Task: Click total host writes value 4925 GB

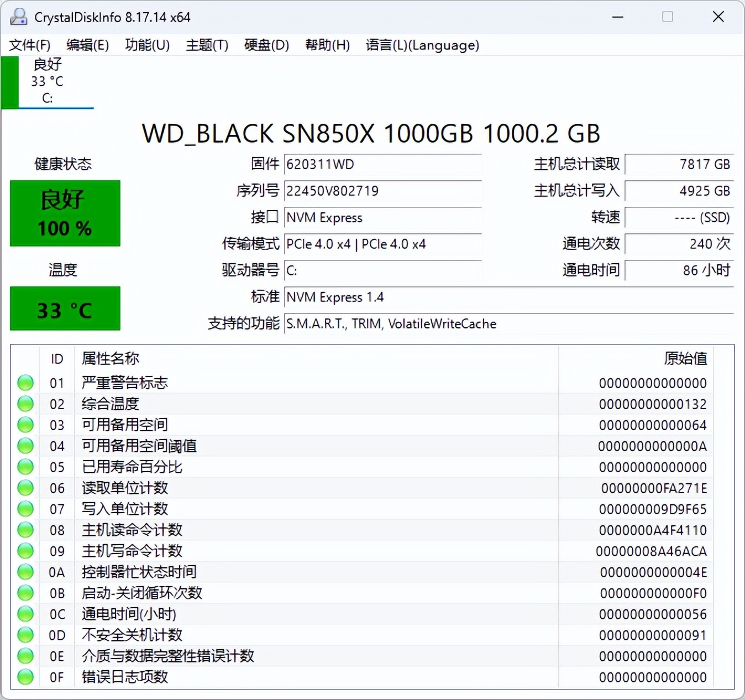Action: pos(679,191)
